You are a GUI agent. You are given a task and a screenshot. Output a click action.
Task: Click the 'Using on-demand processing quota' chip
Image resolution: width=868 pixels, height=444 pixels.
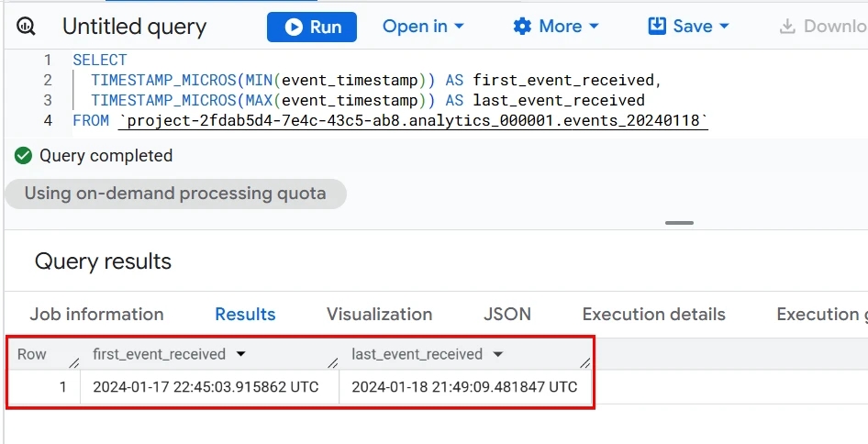tap(175, 194)
